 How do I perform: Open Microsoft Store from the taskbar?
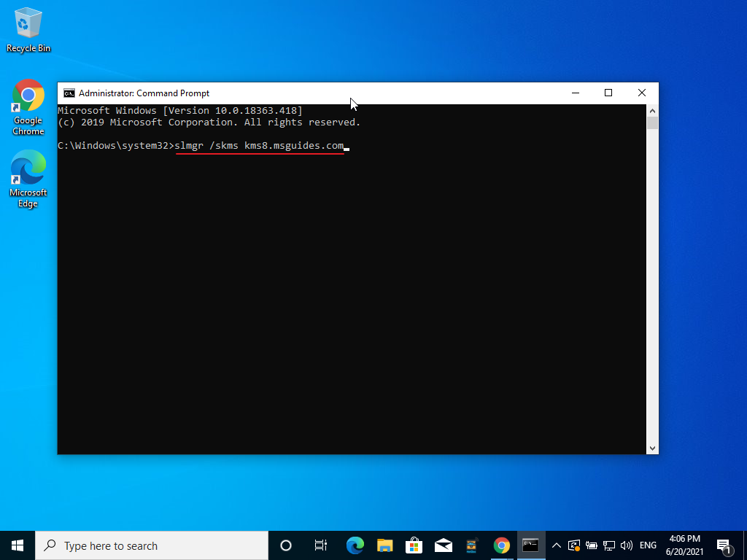tap(414, 545)
